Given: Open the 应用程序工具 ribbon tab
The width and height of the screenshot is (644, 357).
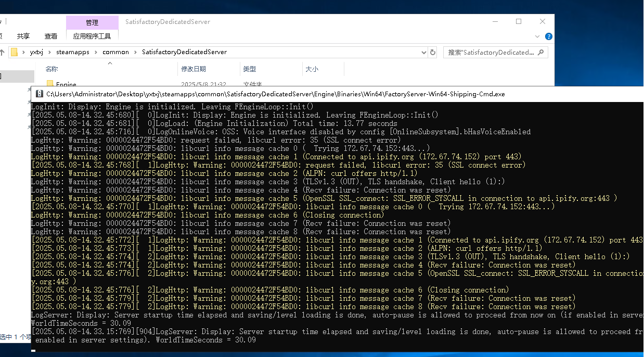Looking at the screenshot, I should (x=92, y=36).
